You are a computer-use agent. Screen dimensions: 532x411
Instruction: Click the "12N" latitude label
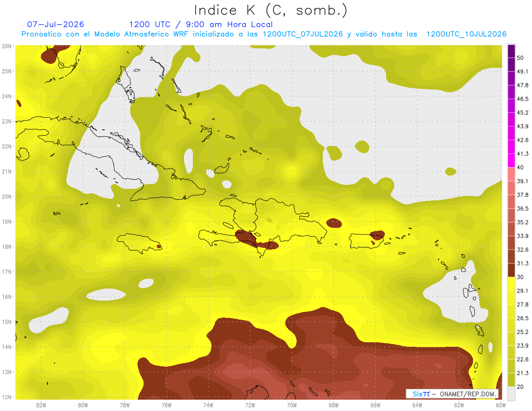[x=7, y=397]
